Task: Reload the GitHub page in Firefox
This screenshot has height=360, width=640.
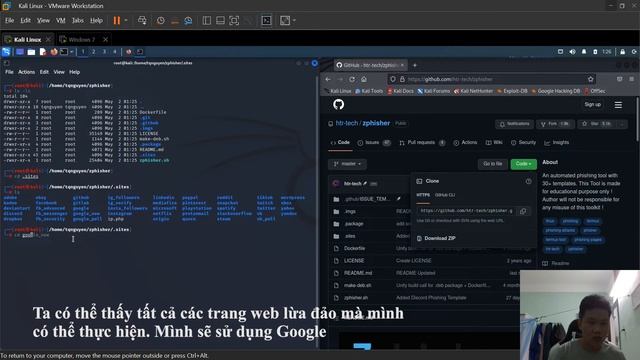Action: 352,79
